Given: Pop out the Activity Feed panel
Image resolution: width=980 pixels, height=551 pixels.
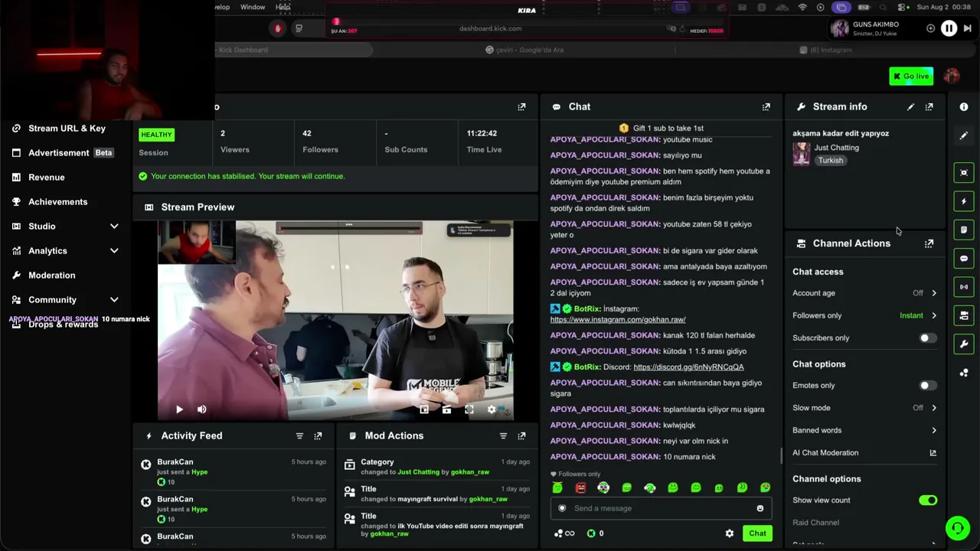Looking at the screenshot, I should point(318,436).
